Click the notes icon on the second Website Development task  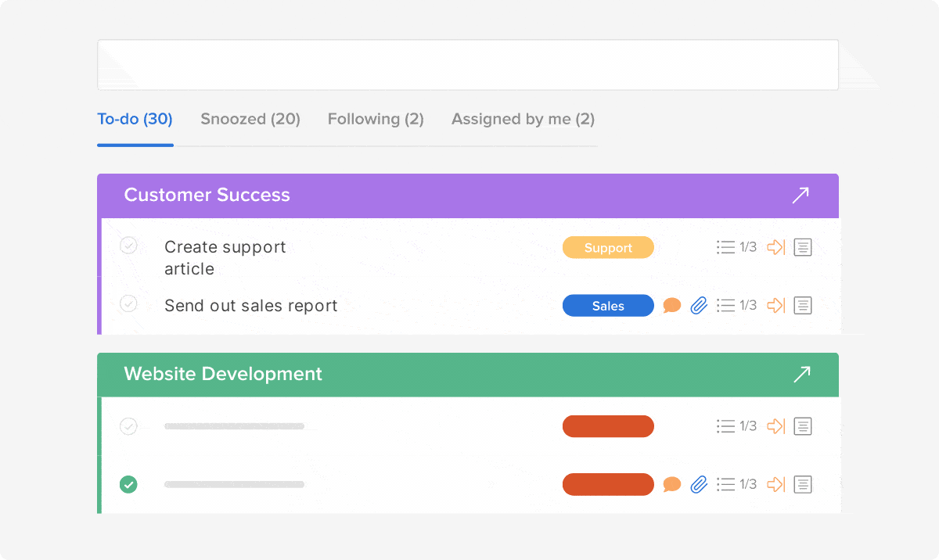coord(803,484)
